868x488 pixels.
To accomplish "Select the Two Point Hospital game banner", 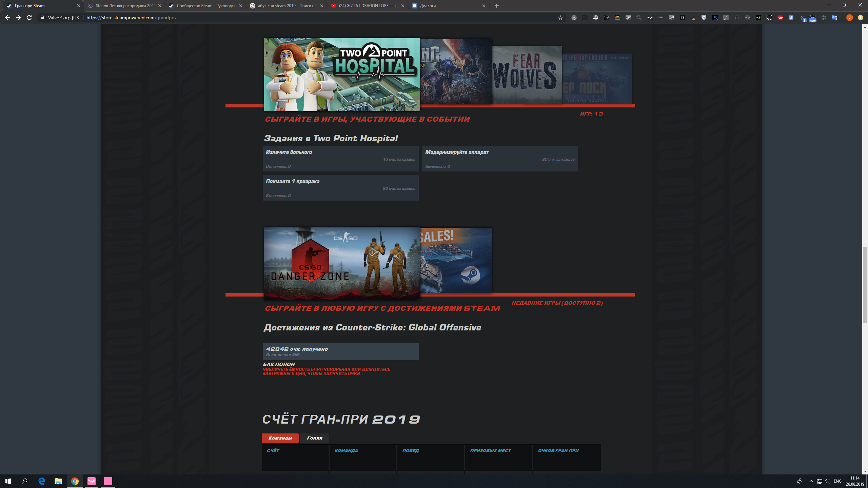I will [x=342, y=75].
